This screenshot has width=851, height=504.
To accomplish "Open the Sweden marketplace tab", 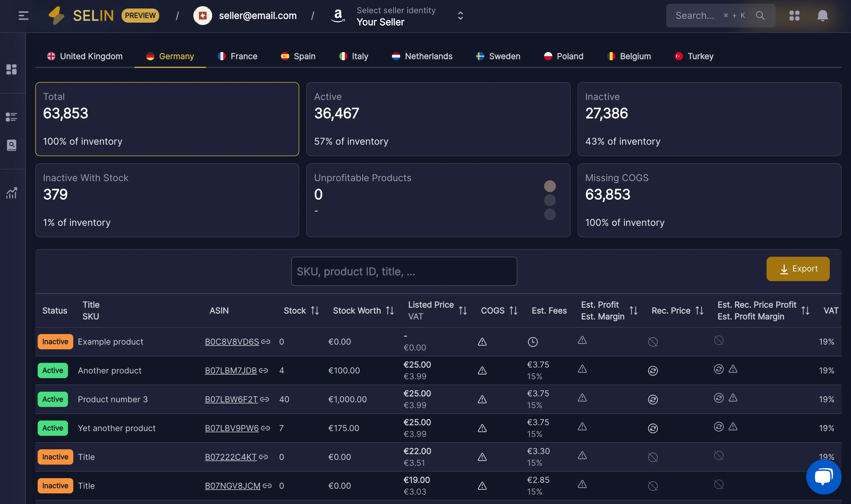I will coord(498,56).
